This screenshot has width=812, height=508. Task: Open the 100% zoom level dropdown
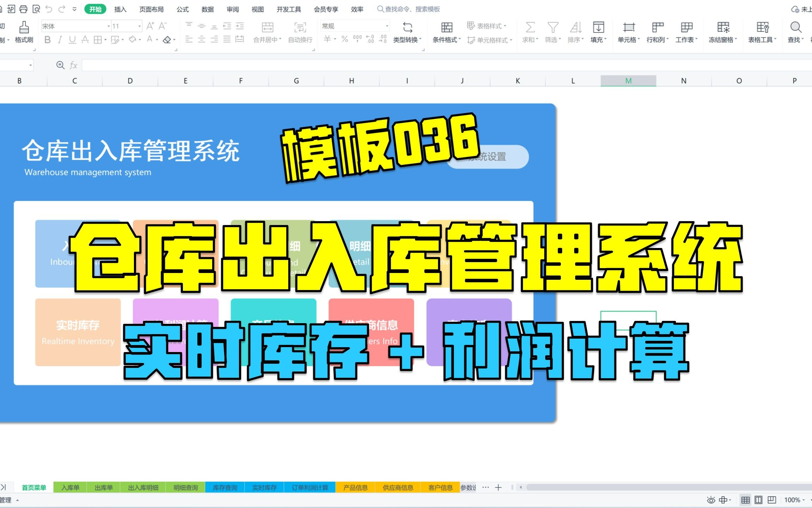click(794, 500)
